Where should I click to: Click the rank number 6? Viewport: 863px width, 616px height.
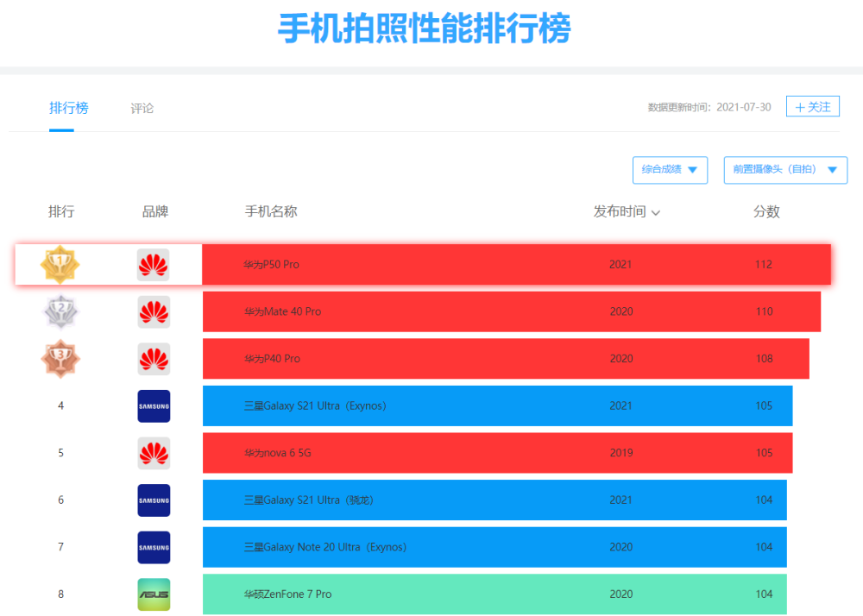[x=60, y=500]
